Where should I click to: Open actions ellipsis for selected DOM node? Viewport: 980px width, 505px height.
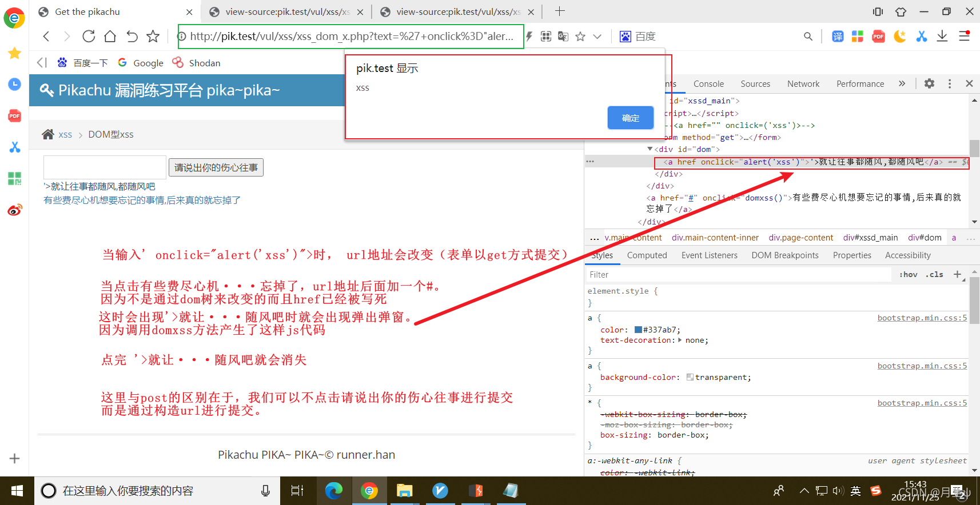pyautogui.click(x=590, y=162)
